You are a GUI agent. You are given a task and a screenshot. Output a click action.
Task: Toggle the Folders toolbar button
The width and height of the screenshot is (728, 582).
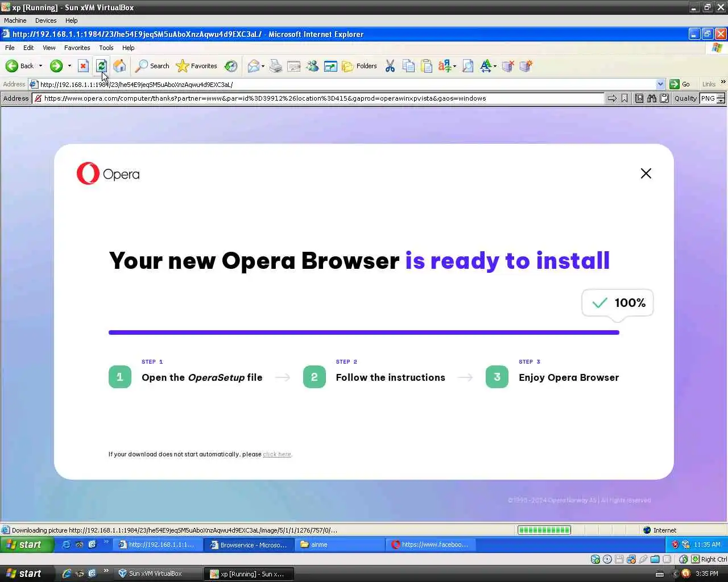point(359,66)
